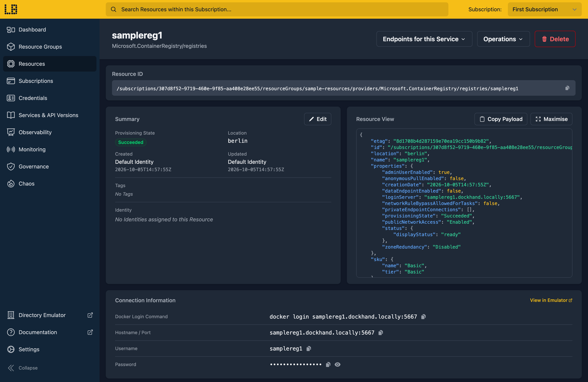Click the Chaos flame icon
588x382 pixels.
pos(11,184)
